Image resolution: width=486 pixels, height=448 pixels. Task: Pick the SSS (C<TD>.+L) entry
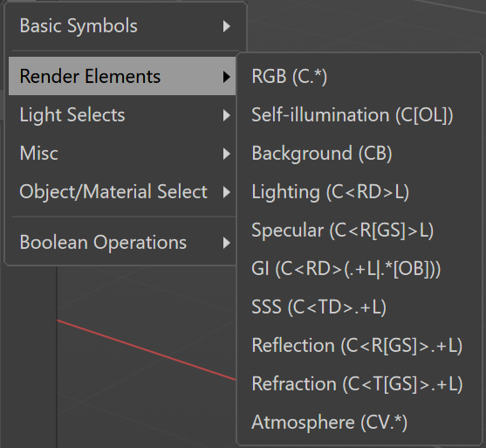[359, 307]
